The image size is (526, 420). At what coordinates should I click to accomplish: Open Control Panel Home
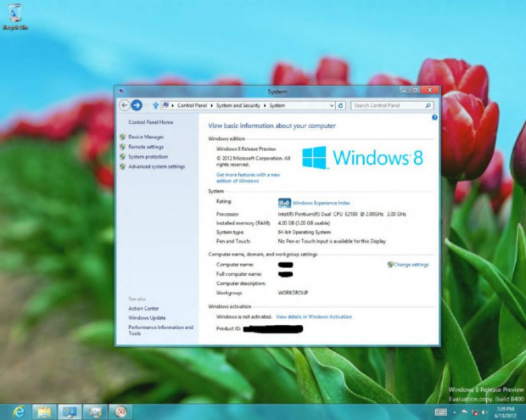(151, 122)
